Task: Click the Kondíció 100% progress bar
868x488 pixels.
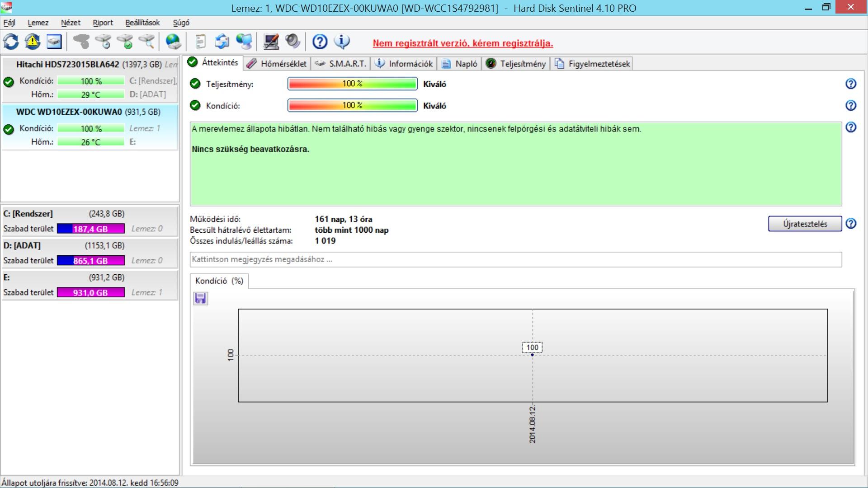Action: 352,105
